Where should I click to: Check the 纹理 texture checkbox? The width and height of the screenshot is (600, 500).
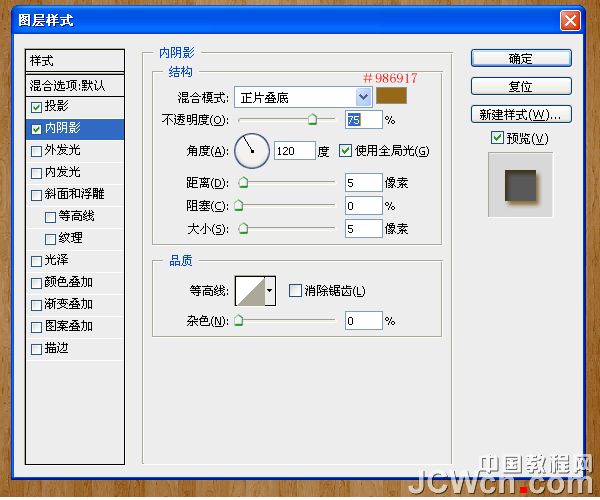click(x=51, y=239)
